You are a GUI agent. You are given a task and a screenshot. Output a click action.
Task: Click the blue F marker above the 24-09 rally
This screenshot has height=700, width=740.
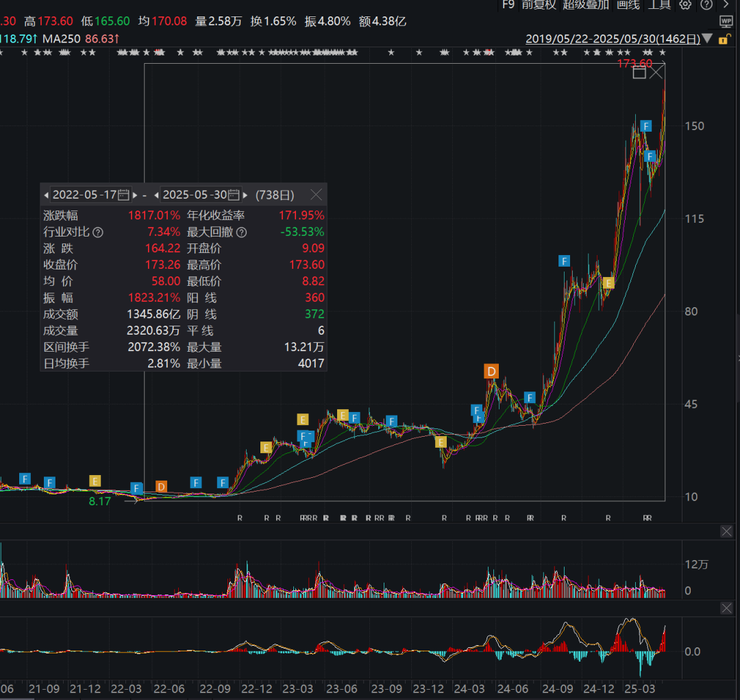click(564, 261)
